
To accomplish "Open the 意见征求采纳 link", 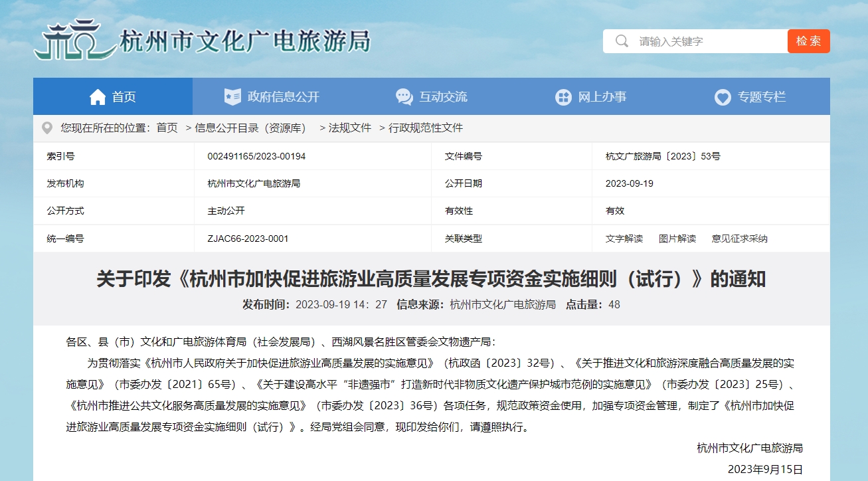I will (x=739, y=239).
